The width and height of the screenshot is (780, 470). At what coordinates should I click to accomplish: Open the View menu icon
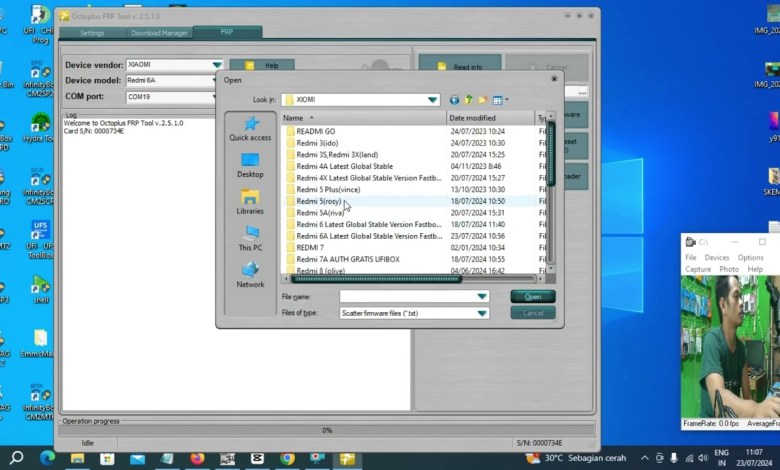[x=499, y=100]
